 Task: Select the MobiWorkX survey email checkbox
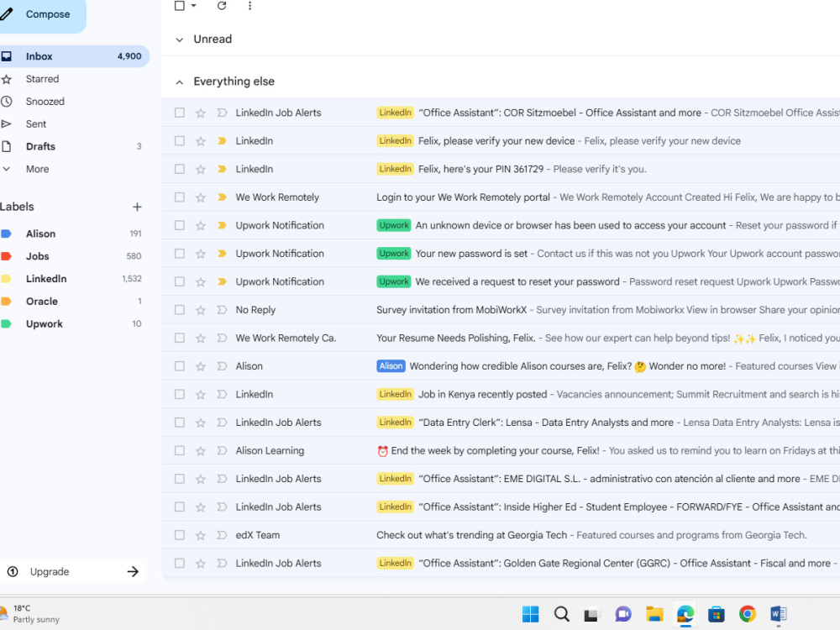tap(180, 310)
